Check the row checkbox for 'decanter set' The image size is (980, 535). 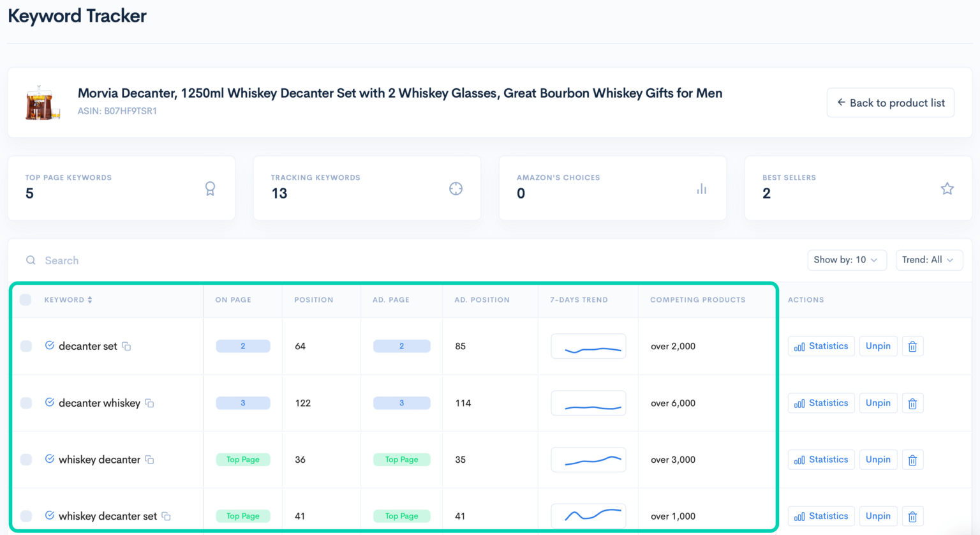point(26,346)
